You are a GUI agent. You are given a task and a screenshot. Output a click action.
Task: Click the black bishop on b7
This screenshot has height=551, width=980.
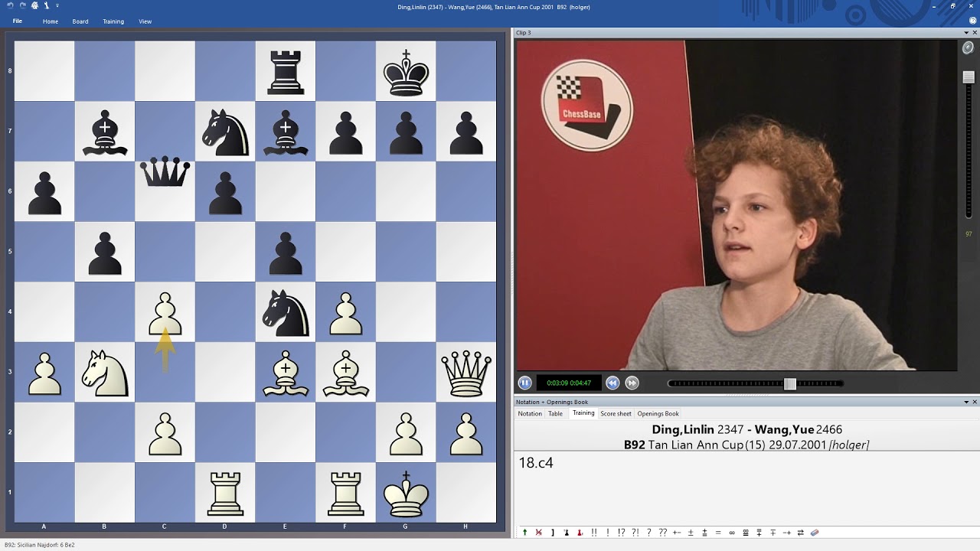coord(105,132)
